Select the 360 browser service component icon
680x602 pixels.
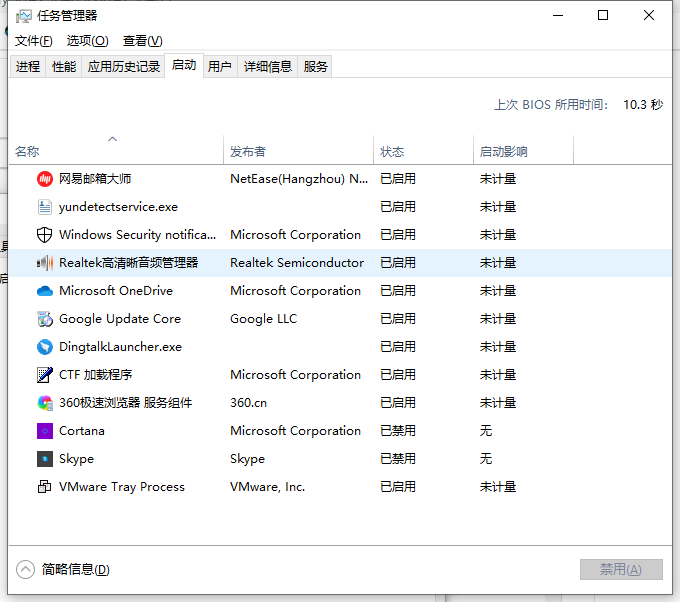click(x=44, y=403)
